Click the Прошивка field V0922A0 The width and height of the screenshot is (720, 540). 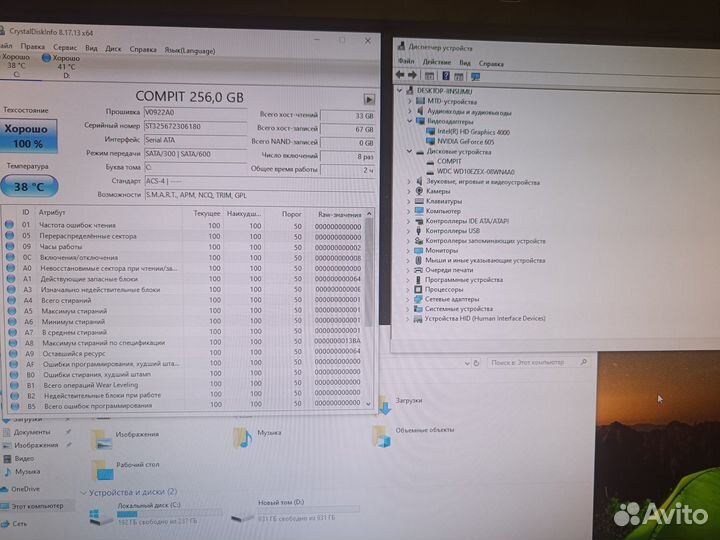[x=195, y=113]
